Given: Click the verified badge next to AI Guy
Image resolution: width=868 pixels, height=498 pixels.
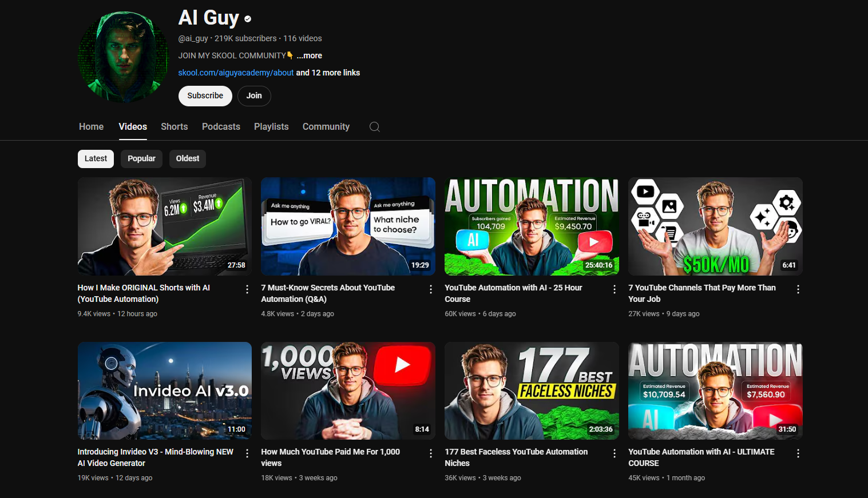Looking at the screenshot, I should (248, 19).
